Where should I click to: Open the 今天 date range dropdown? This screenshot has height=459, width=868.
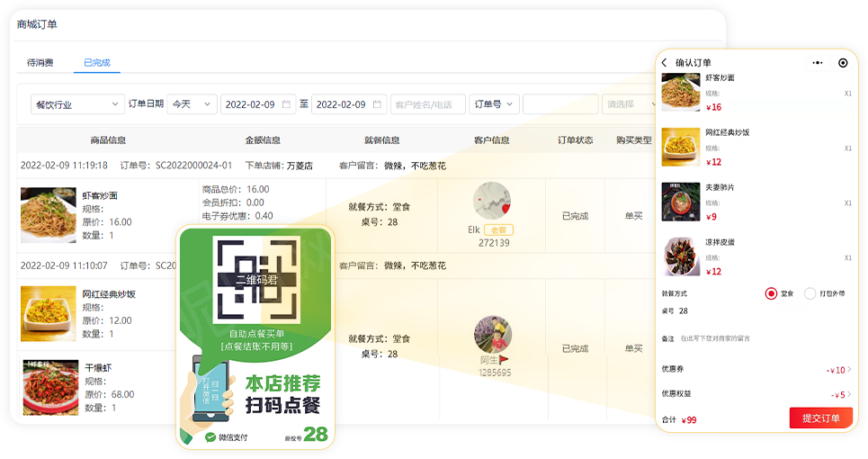tap(192, 104)
